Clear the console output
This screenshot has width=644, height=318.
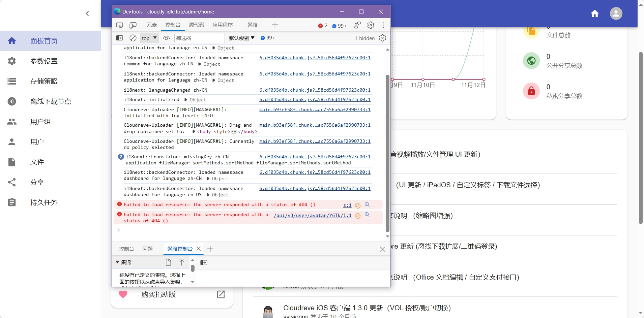pos(133,38)
